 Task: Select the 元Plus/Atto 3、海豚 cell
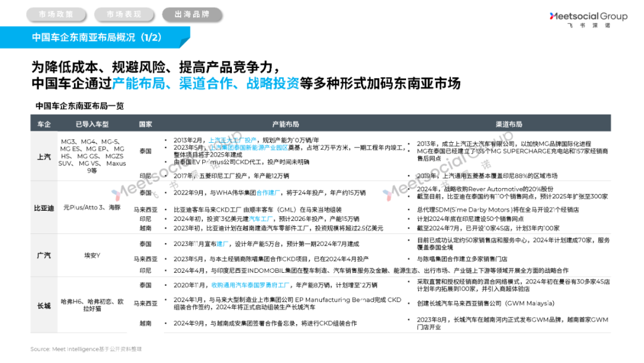(x=92, y=208)
